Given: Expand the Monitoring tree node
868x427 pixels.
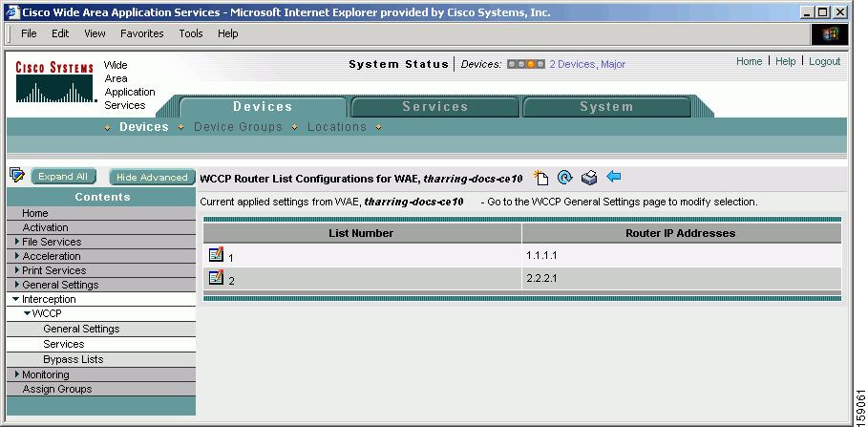Looking at the screenshot, I should [x=17, y=374].
